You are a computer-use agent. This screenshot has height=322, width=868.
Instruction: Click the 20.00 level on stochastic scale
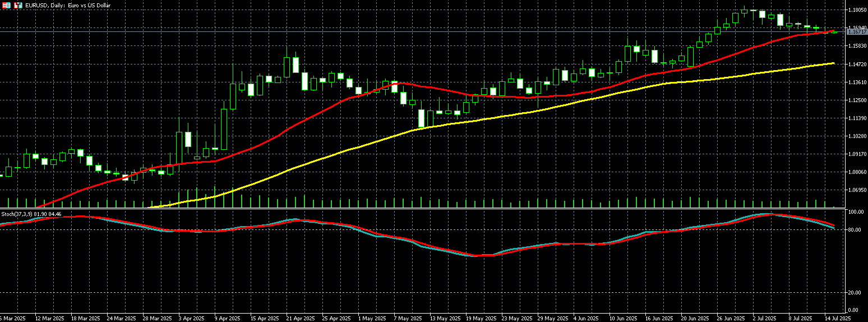(x=855, y=293)
